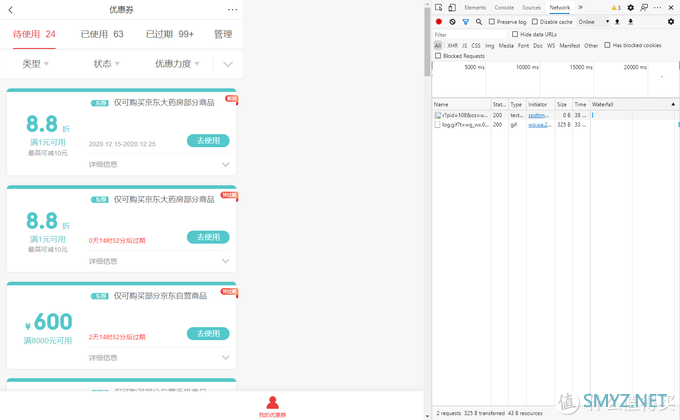The height and width of the screenshot is (420, 680).
Task: Open the 管理 tab
Action: [x=223, y=34]
